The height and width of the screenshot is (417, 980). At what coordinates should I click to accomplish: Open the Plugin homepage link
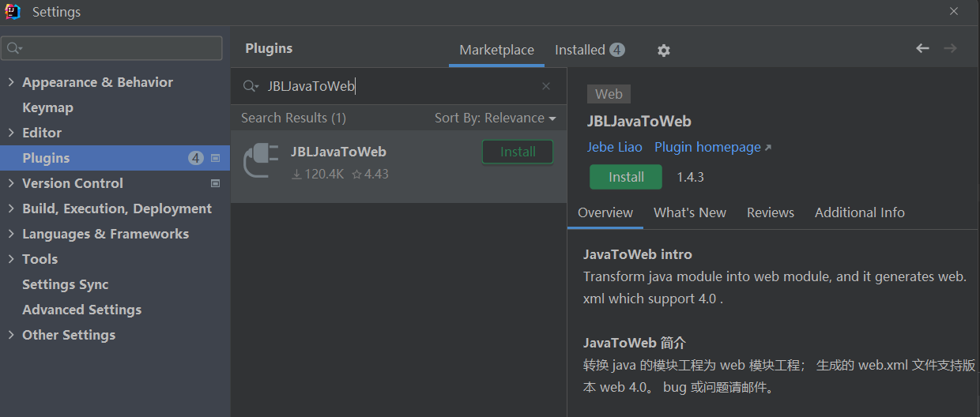[x=713, y=147]
